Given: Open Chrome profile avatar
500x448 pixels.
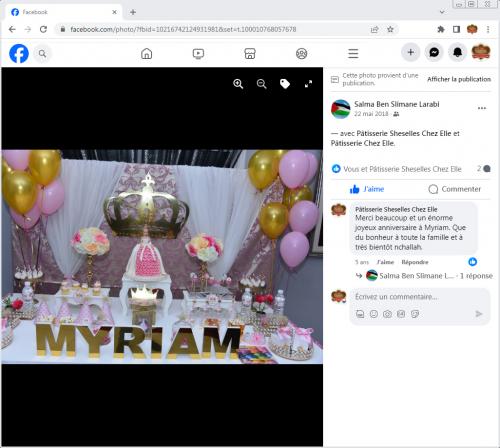Looking at the screenshot, I should pos(472,29).
